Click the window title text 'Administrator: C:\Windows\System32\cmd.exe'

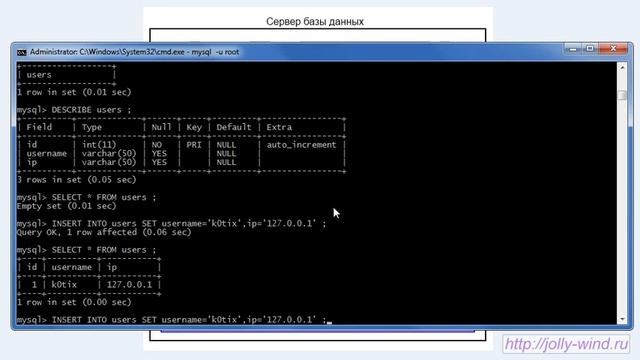pyautogui.click(x=107, y=52)
